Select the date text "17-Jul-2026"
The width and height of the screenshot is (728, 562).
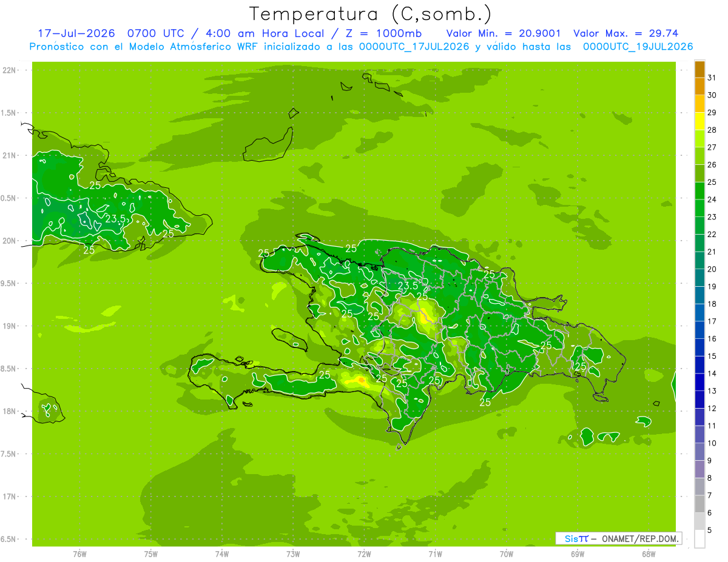pyautogui.click(x=76, y=33)
